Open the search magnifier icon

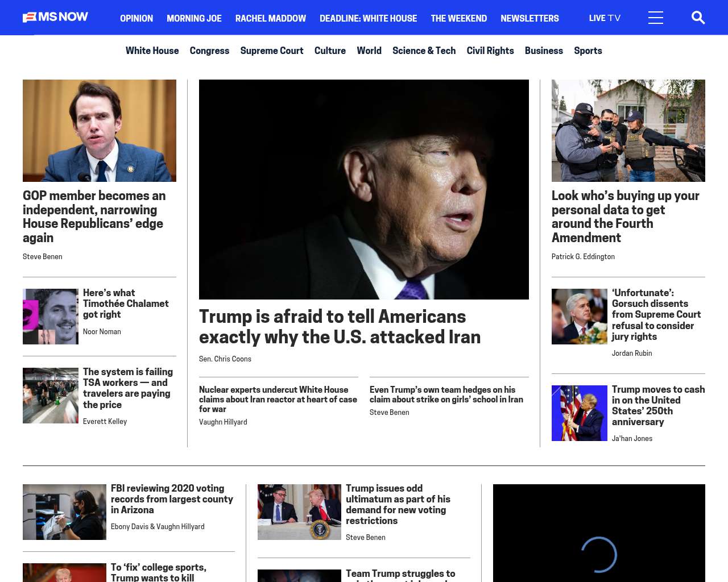[x=698, y=18]
